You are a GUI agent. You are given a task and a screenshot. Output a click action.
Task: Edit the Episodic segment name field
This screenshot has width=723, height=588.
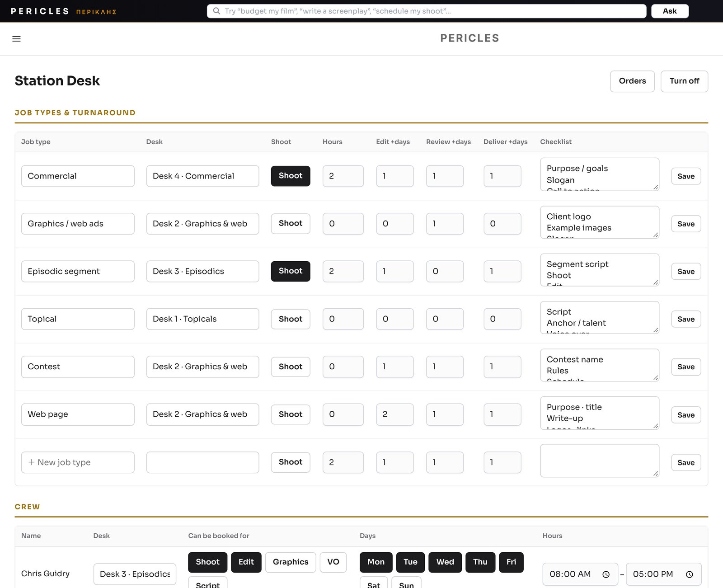(78, 271)
